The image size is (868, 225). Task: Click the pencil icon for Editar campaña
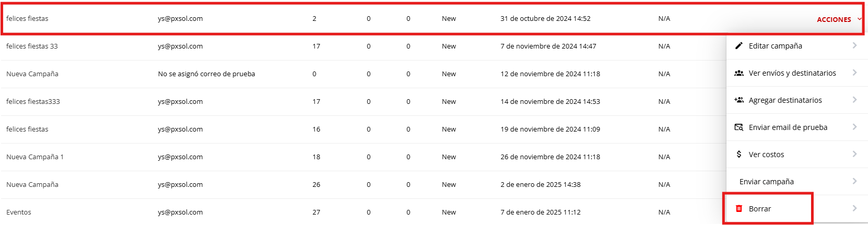coord(738,46)
